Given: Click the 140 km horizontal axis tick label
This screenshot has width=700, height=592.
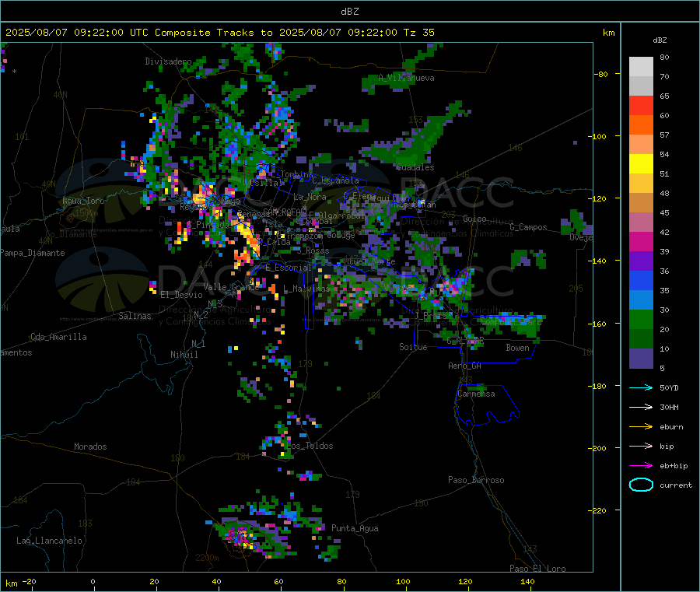Looking at the screenshot, I should coord(527,581).
